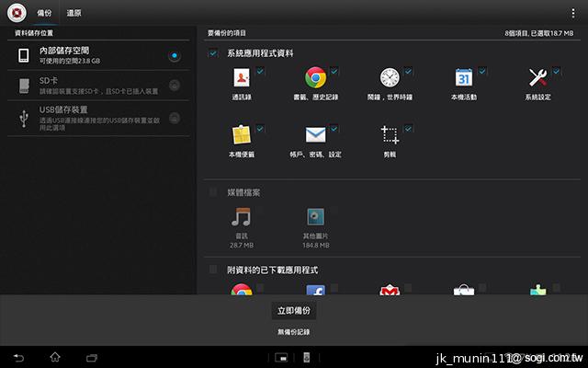The width and height of the screenshot is (588, 368).
Task: Click the 系統設定 tools icon
Action: [537, 77]
